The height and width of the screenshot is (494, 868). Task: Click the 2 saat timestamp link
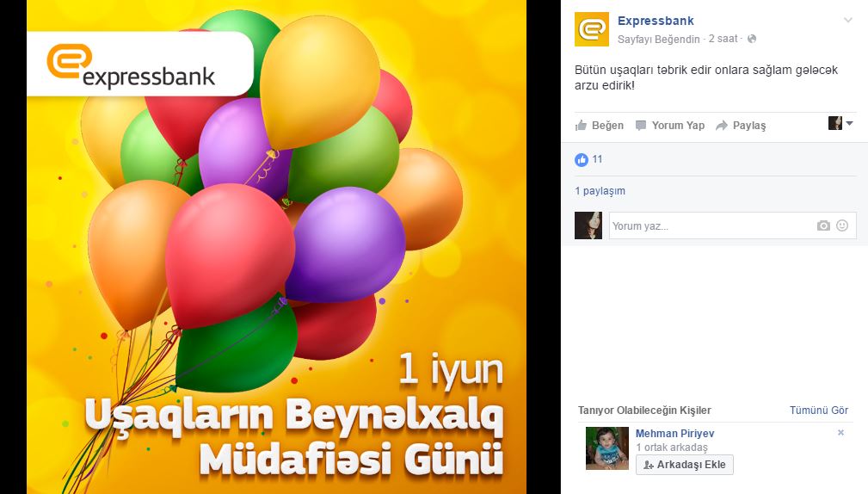coord(723,39)
